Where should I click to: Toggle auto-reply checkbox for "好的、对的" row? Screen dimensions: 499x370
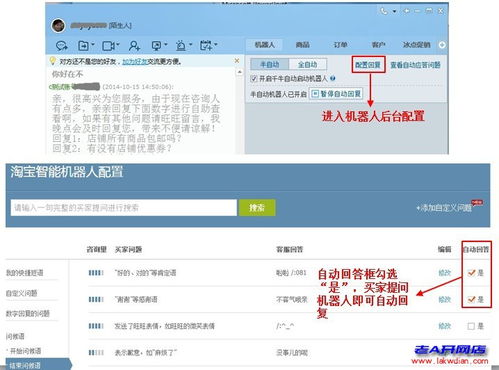coord(471,273)
